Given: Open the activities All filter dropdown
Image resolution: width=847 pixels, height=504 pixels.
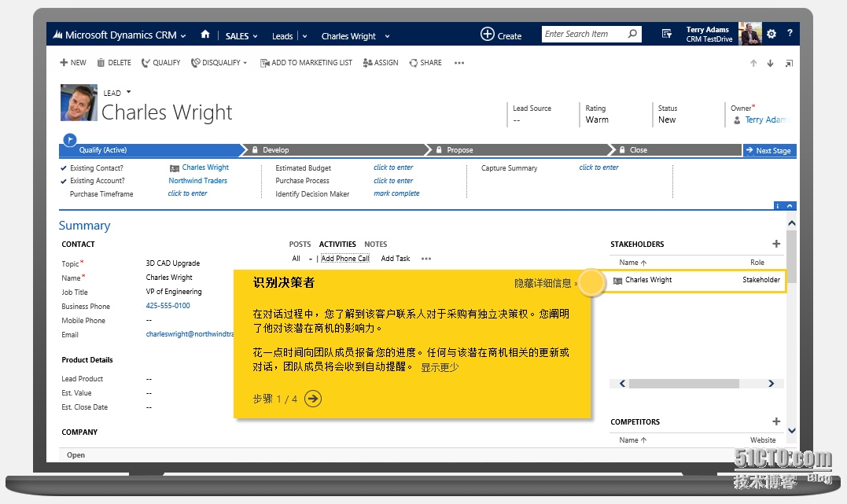Looking at the screenshot, I should [x=311, y=259].
